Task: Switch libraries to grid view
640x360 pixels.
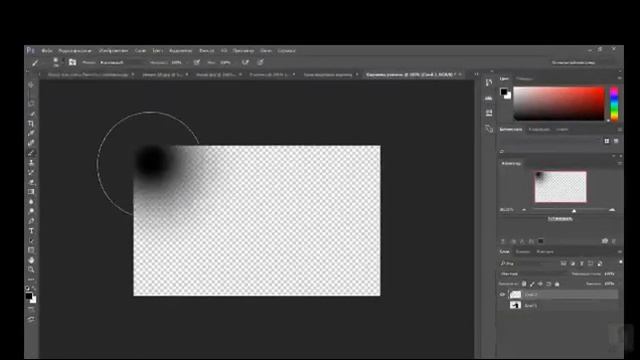Action: [607, 141]
